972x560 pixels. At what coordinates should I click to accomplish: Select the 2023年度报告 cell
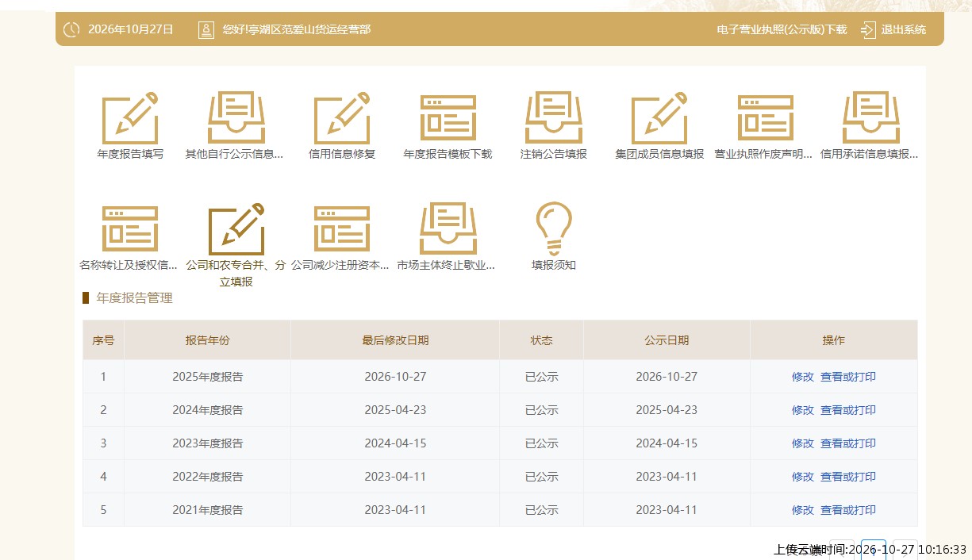(x=207, y=443)
